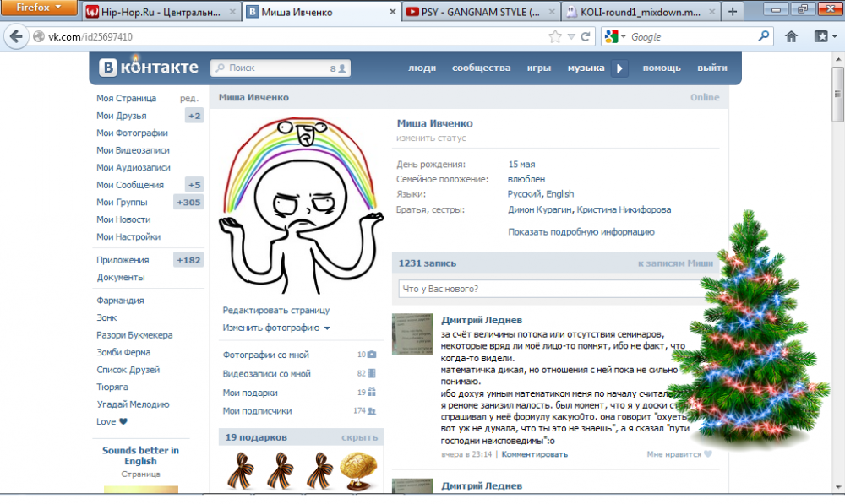Open the Firefox Home page icon
The height and width of the screenshot is (504, 845).
tap(791, 36)
